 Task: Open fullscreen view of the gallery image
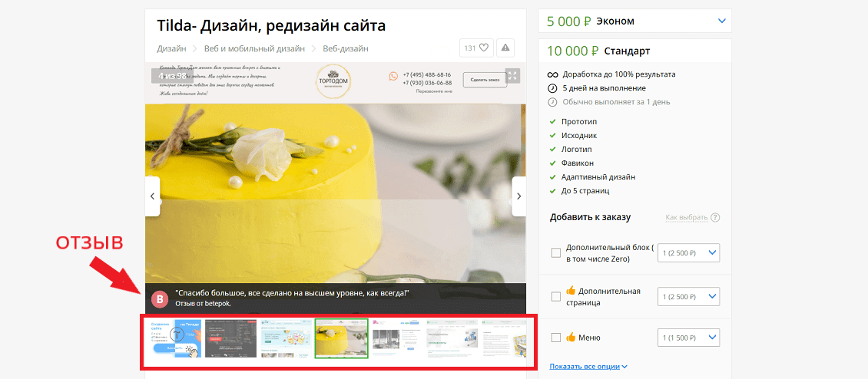(x=512, y=76)
